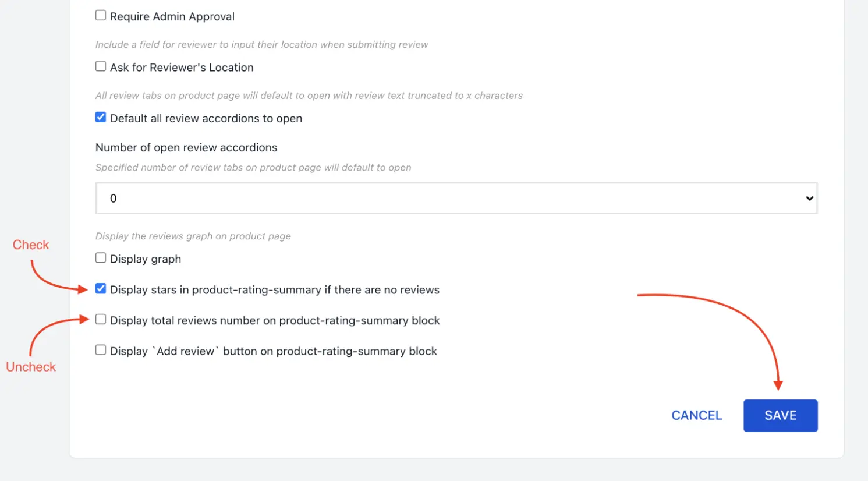Click the chevron on the accordions dropdown
This screenshot has width=868, height=481.
809,198
